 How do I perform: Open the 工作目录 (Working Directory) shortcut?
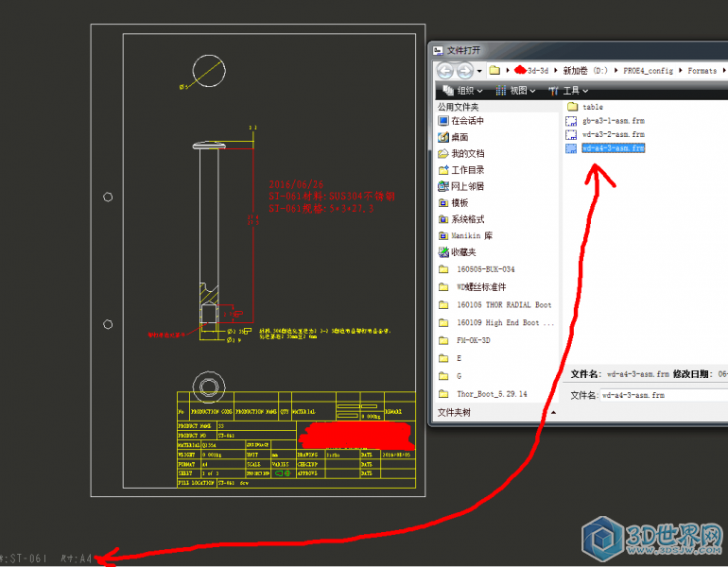[461, 170]
